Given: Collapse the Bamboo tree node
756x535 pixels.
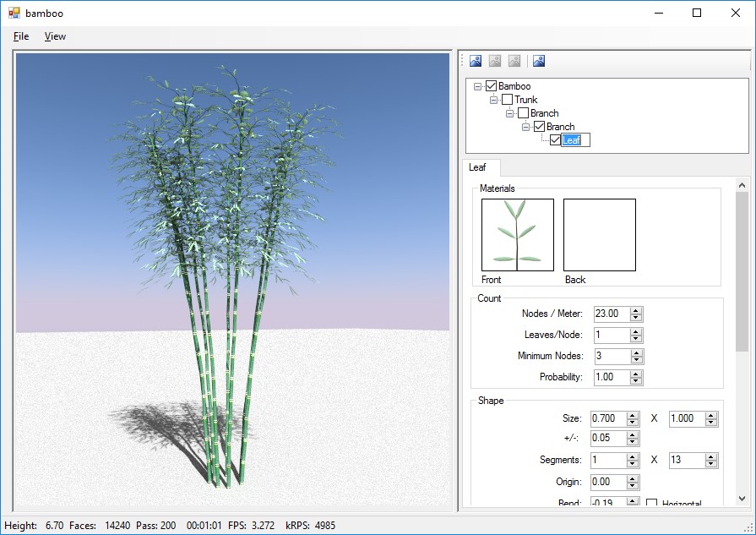Looking at the screenshot, I should click(477, 86).
